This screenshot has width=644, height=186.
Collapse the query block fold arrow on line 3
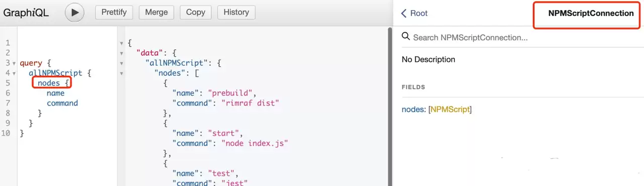14,63
